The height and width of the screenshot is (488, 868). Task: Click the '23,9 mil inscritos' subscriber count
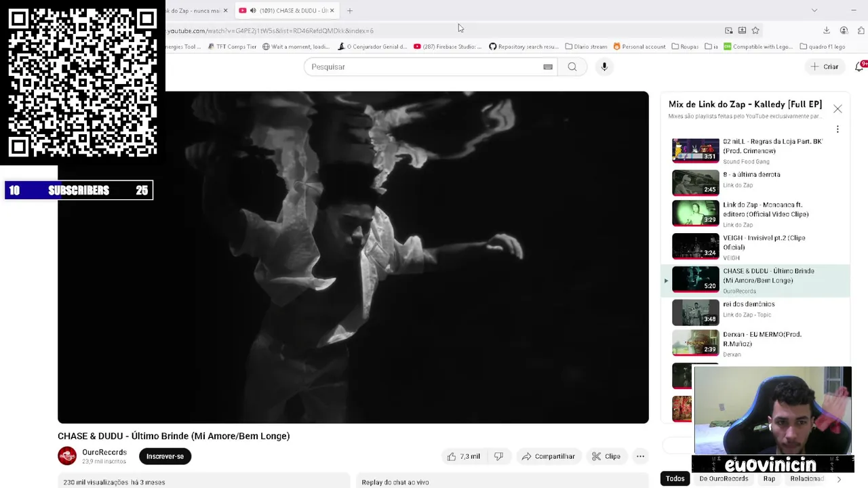click(104, 462)
